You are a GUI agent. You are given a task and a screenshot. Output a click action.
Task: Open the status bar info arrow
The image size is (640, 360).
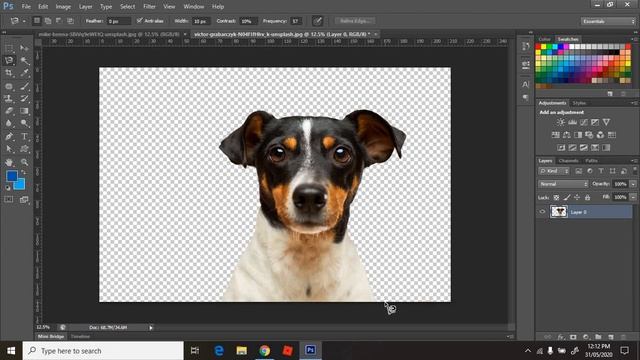(x=151, y=327)
